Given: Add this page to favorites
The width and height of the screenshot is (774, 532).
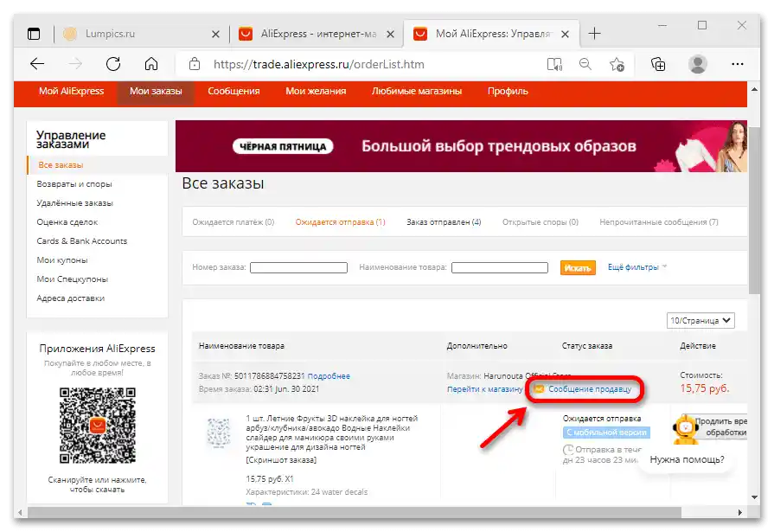Looking at the screenshot, I should coord(617,64).
